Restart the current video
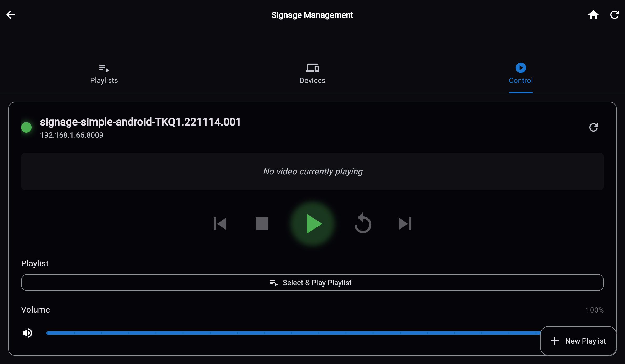Image resolution: width=625 pixels, height=364 pixels. 363,224
